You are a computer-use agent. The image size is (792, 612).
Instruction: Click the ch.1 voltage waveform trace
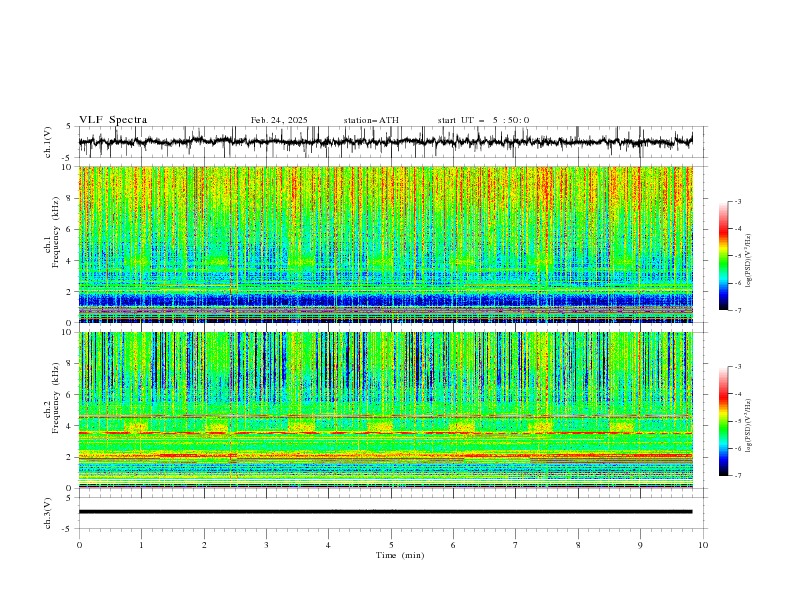tap(385, 141)
